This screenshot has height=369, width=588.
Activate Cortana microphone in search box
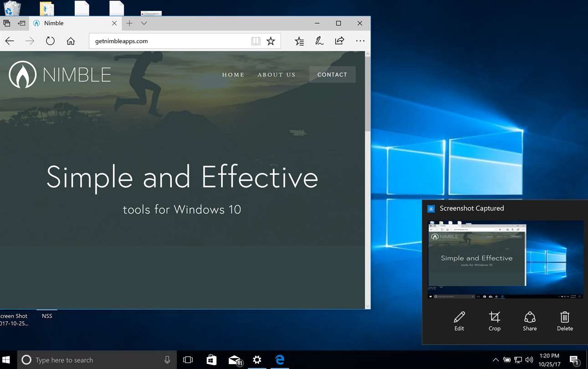tap(167, 360)
